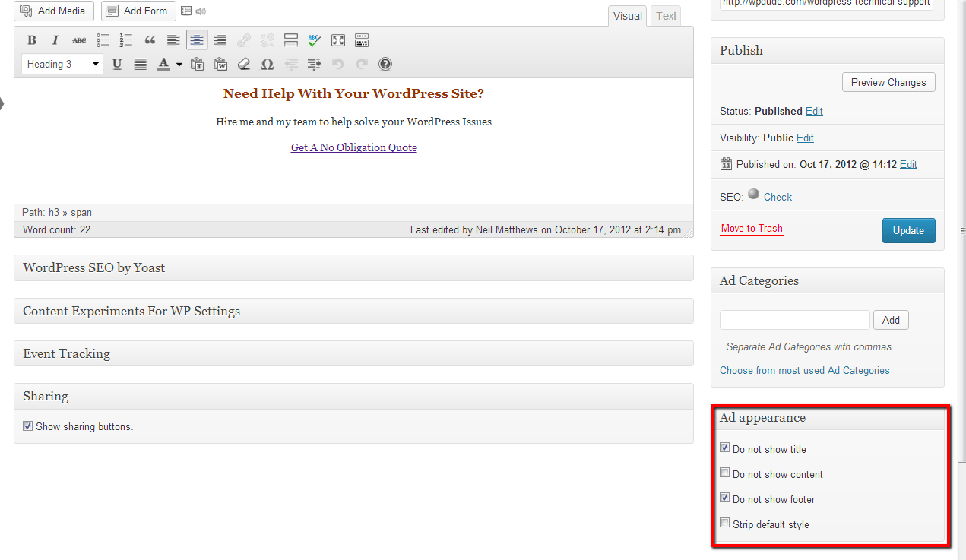Click the Move to Trash link
Screen dimensions: 966x560
752,228
